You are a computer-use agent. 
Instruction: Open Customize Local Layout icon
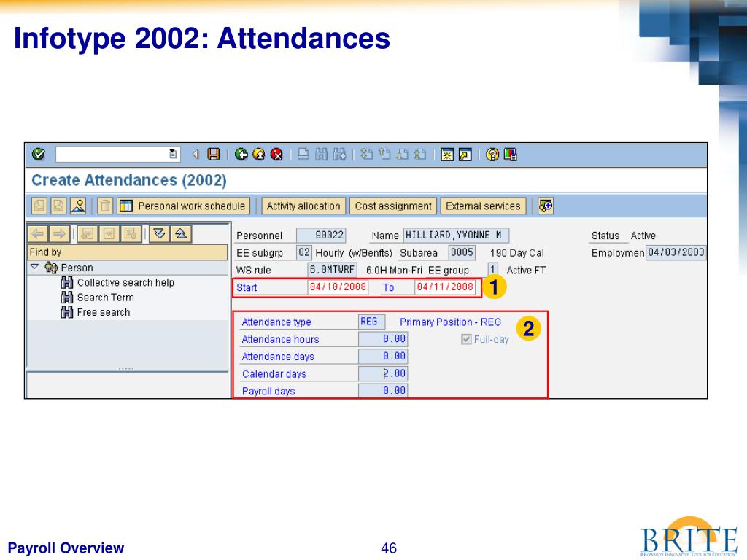click(x=510, y=155)
